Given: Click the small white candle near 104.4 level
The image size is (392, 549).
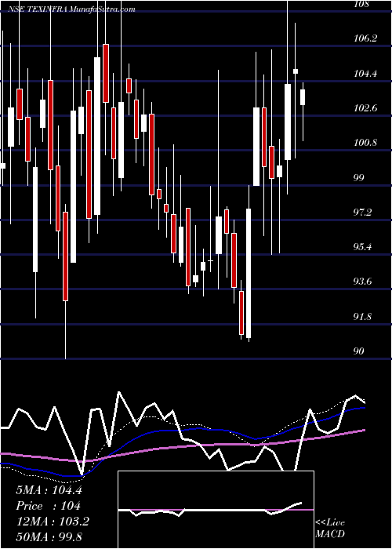Looking at the screenshot, I should pyautogui.click(x=296, y=71).
